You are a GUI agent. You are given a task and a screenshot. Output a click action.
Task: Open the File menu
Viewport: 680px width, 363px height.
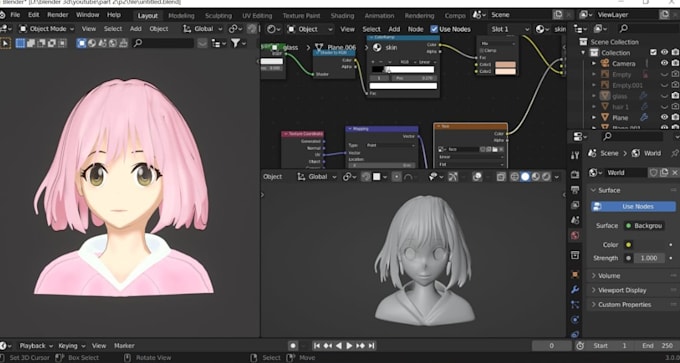tap(15, 15)
